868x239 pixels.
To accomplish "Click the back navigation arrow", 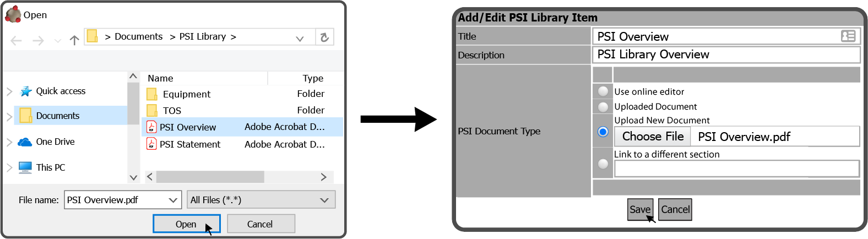I will point(17,41).
